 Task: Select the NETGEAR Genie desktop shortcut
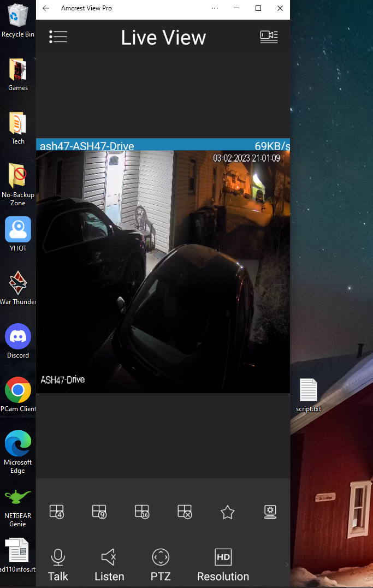point(17,508)
